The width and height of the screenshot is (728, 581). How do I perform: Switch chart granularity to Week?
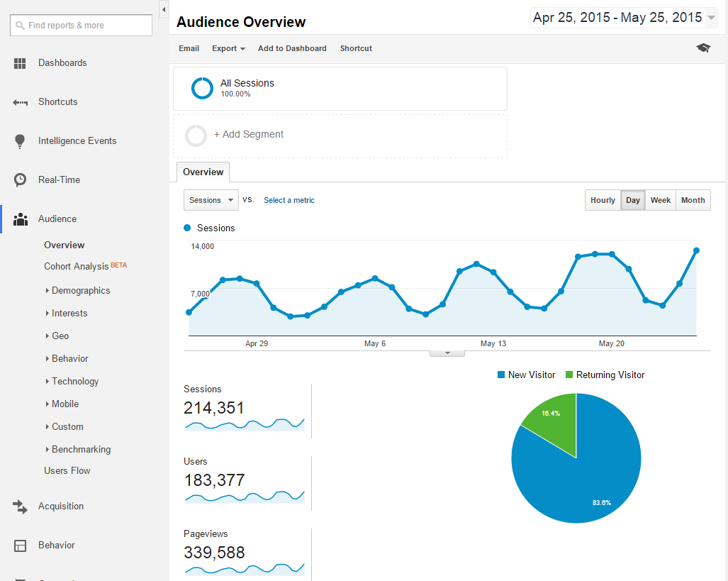[x=660, y=200]
